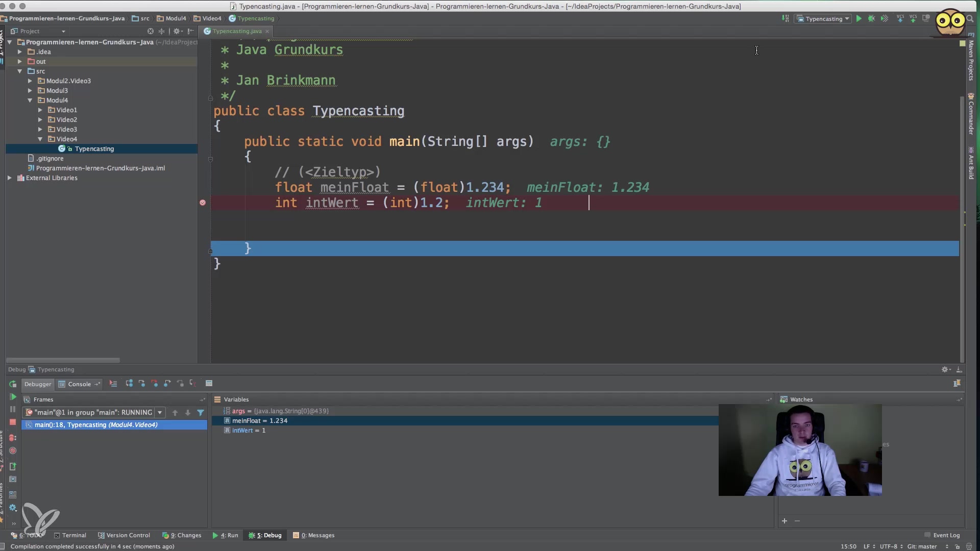Click Show Execution Point icon
The height and width of the screenshot is (551, 980).
point(113,384)
